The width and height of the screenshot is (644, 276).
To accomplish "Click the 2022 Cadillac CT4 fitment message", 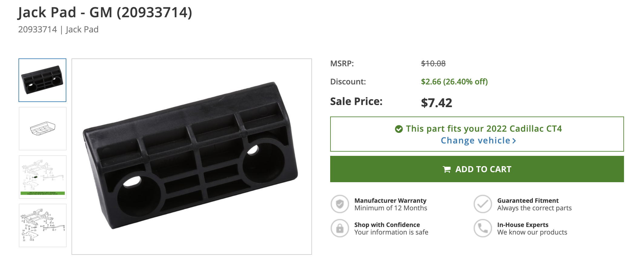I will 484,129.
